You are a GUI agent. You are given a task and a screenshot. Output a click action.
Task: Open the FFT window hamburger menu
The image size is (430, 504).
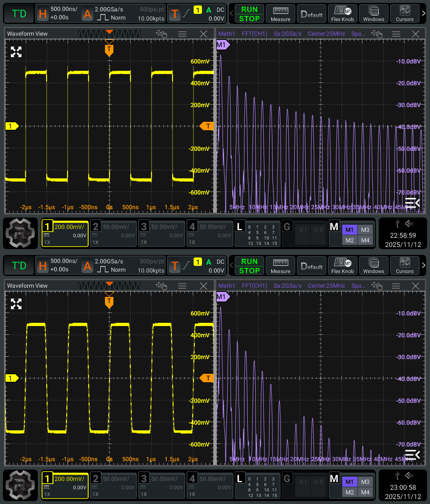[396, 34]
